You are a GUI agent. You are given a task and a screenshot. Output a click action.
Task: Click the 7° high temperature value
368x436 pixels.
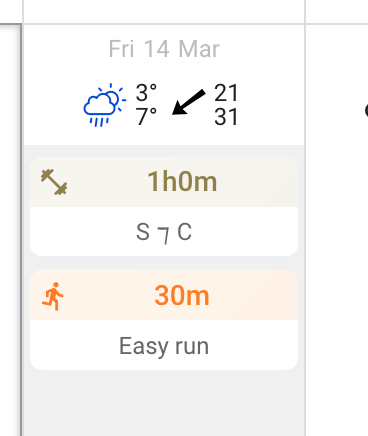(146, 117)
